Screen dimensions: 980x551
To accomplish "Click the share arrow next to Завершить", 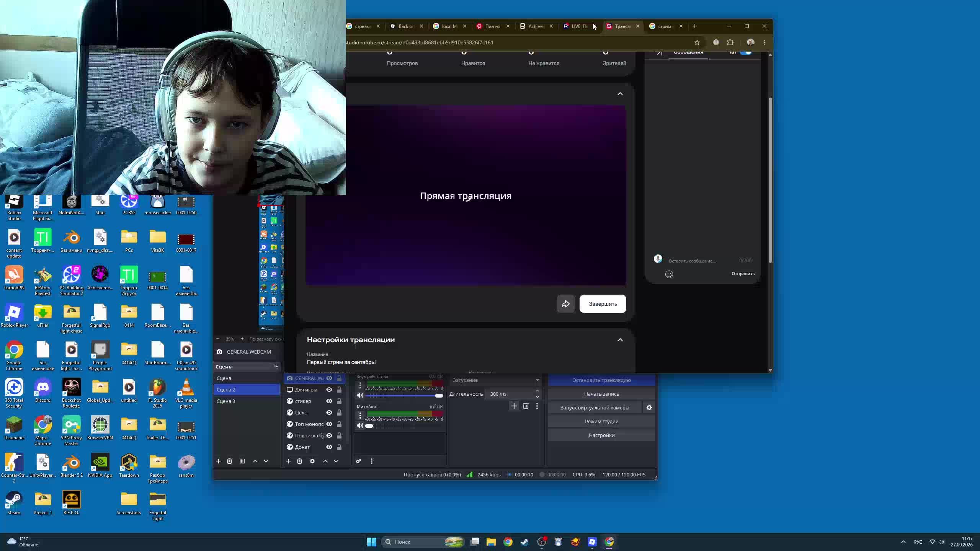I will pos(566,304).
